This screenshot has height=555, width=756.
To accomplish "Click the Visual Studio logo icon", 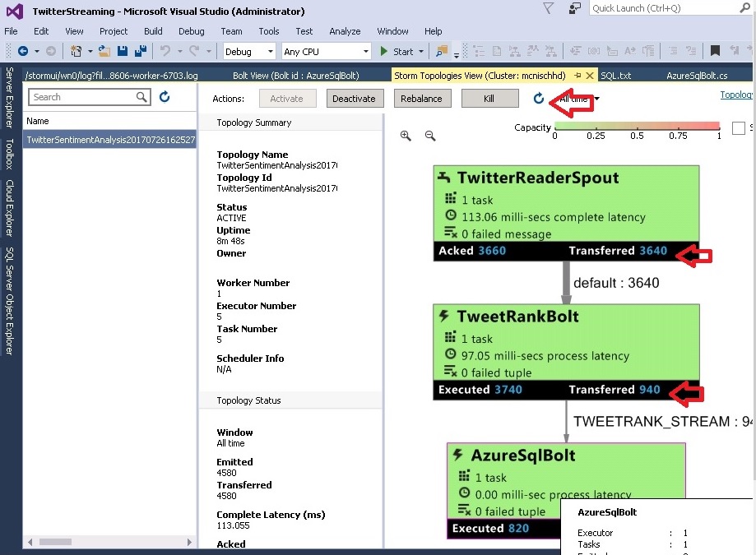I will pyautogui.click(x=15, y=11).
